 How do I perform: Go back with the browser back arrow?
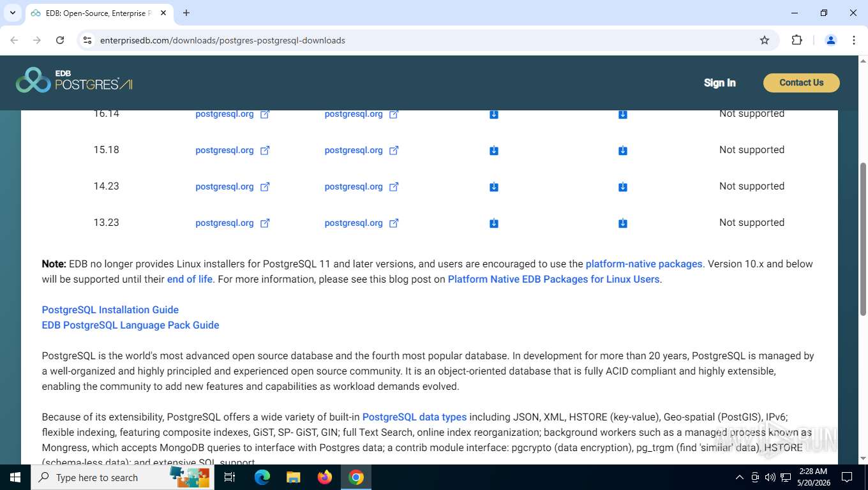pos(14,40)
